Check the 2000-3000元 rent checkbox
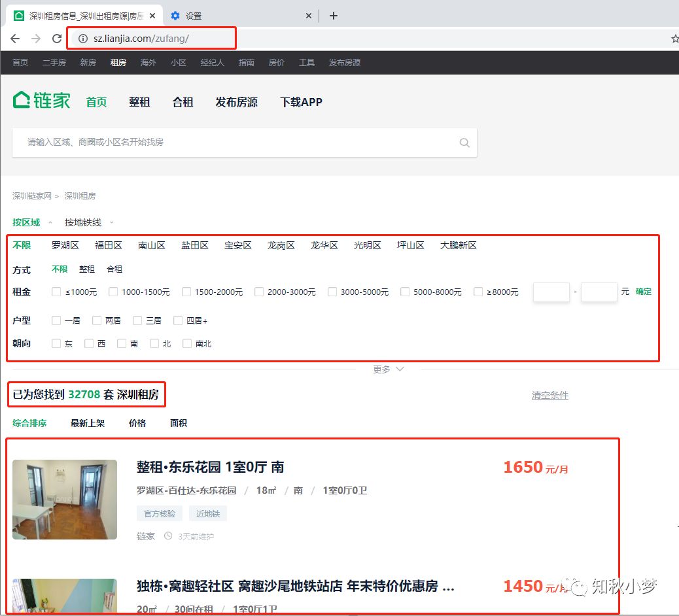The image size is (679, 616). (259, 292)
